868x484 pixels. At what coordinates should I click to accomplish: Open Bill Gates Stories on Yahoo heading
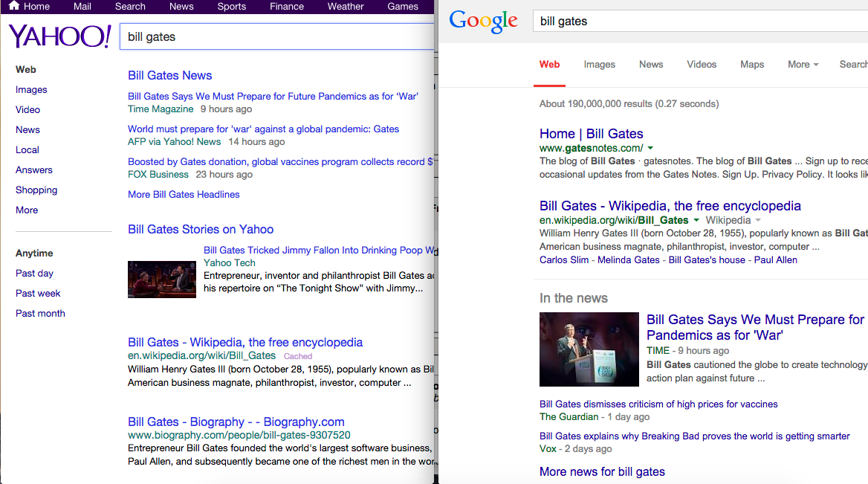(x=201, y=229)
